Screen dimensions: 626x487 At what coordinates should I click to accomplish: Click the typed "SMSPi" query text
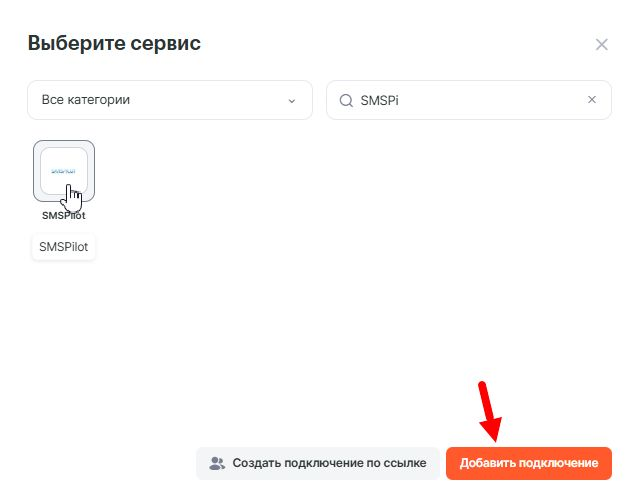click(379, 100)
